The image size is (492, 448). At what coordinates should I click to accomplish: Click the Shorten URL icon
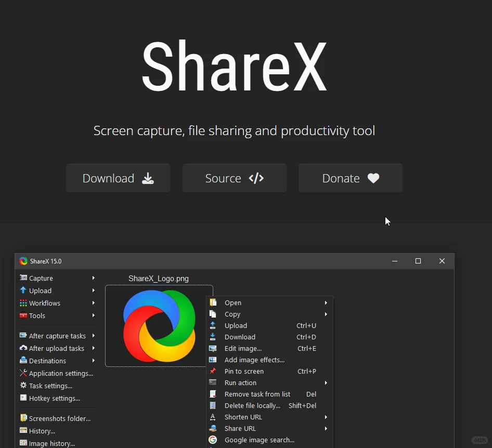(x=213, y=417)
